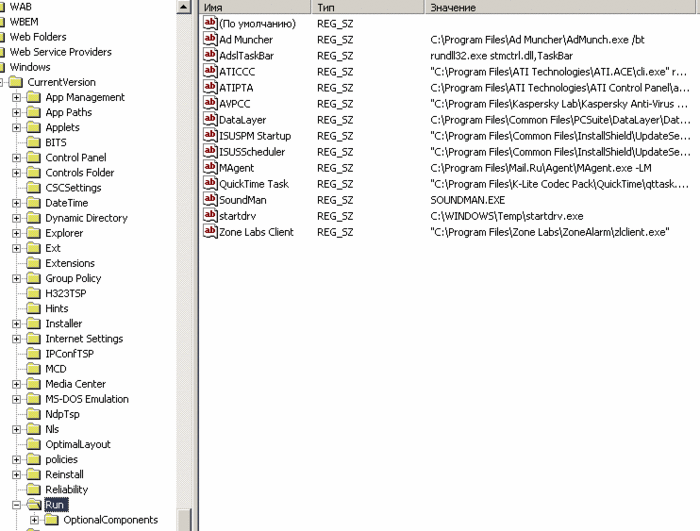
Task: Click the string icon of ATIPTA value
Action: click(x=210, y=87)
